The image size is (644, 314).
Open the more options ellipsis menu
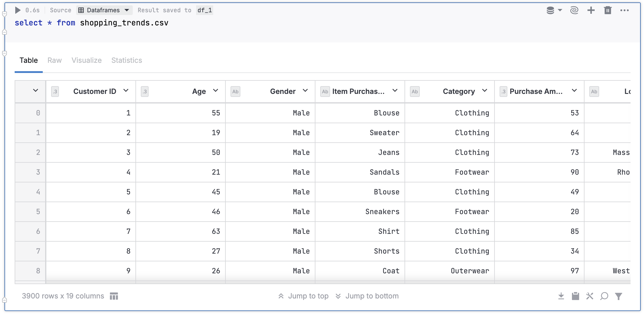coord(624,10)
